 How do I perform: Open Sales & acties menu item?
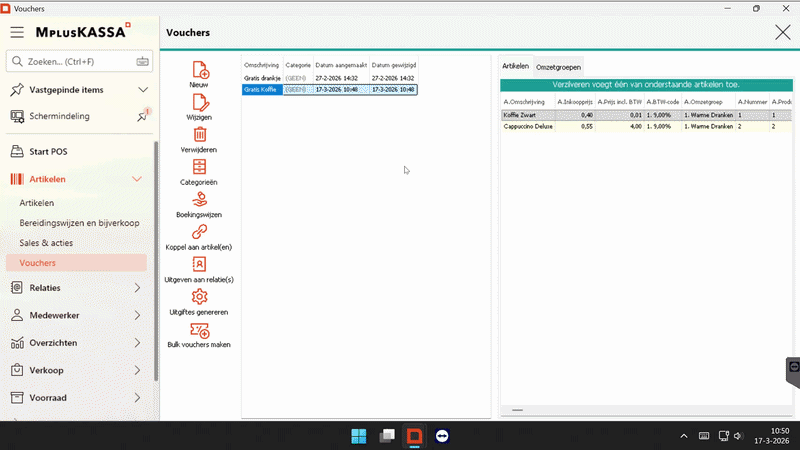pyautogui.click(x=46, y=243)
